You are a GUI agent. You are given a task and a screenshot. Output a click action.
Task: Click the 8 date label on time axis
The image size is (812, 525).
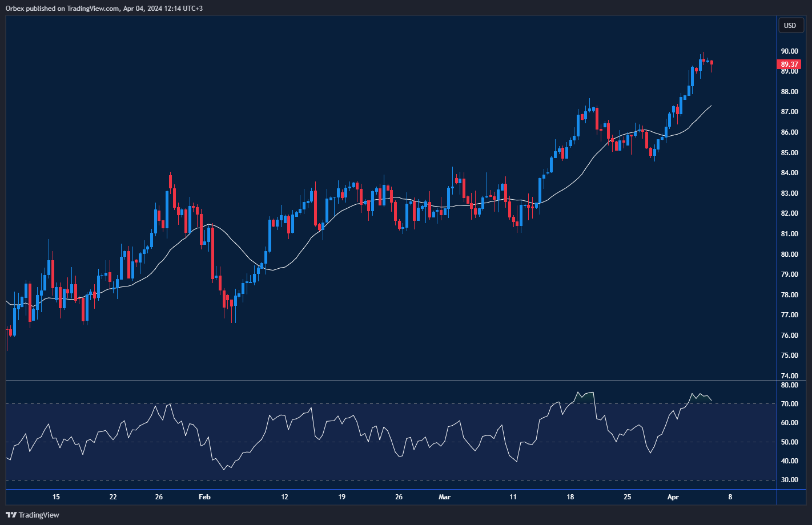[730, 497]
